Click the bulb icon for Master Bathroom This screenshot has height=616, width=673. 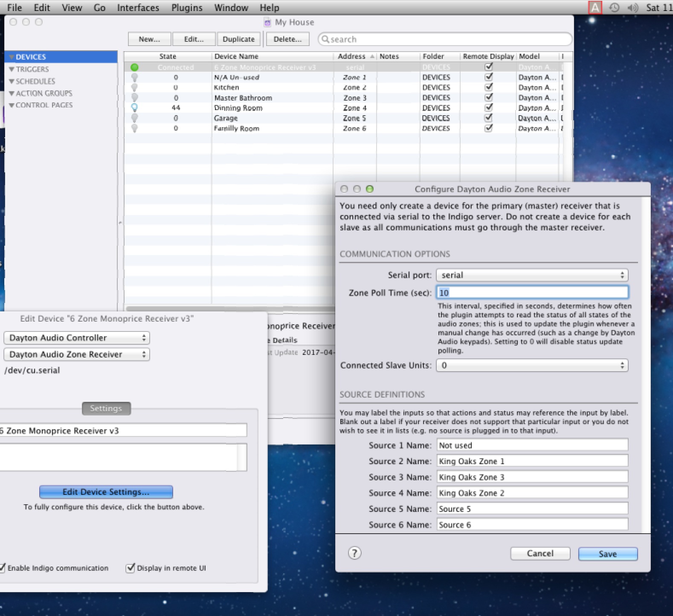pyautogui.click(x=134, y=98)
